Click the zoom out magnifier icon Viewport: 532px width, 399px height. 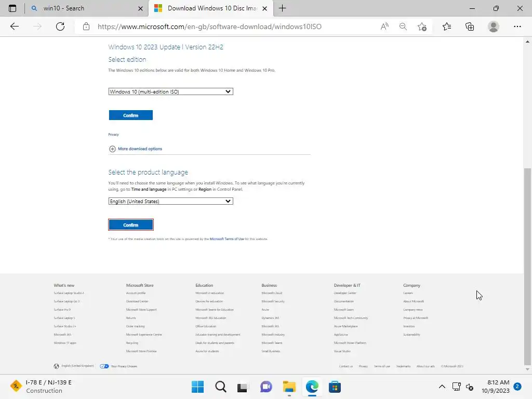point(403,26)
